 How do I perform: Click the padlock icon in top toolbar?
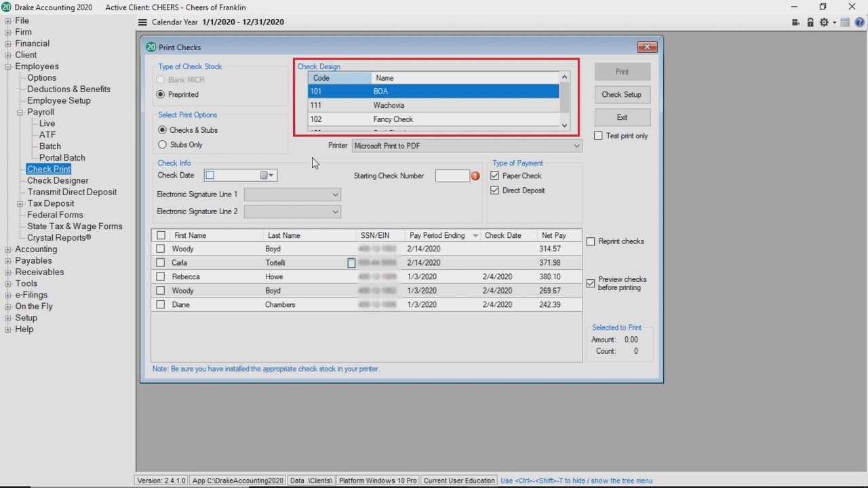810,22
